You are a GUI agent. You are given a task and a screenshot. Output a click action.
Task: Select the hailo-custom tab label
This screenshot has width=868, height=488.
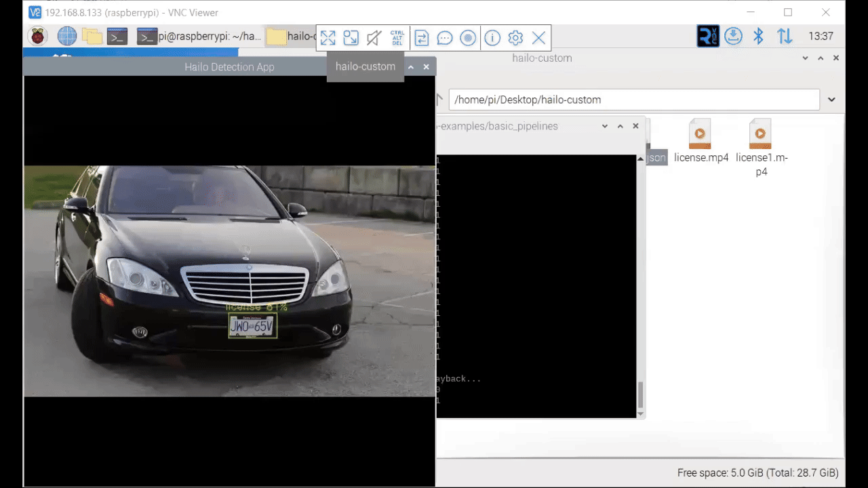tap(365, 66)
